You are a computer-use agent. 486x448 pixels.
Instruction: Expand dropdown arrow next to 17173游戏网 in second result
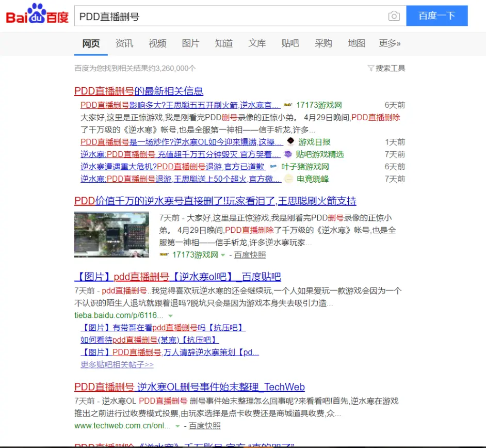tap(223, 255)
